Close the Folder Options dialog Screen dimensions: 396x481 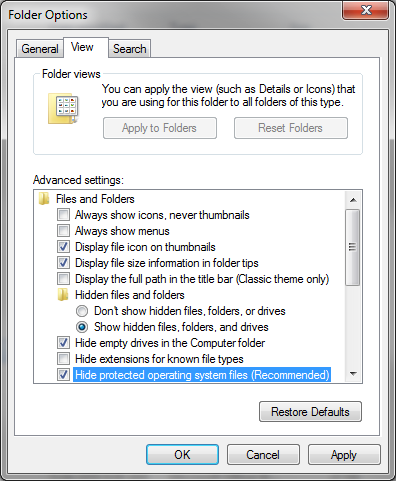[366, 10]
